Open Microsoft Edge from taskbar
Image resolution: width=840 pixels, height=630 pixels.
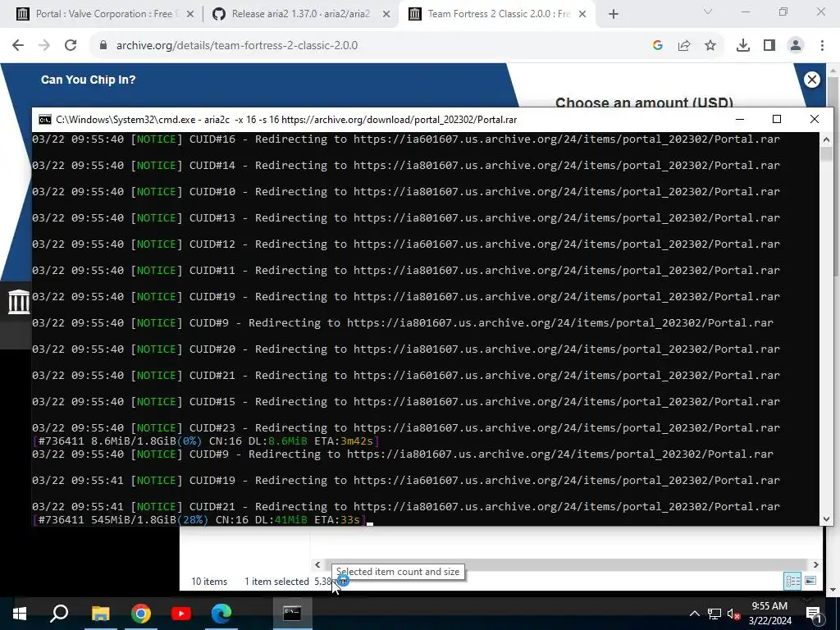coord(221,614)
